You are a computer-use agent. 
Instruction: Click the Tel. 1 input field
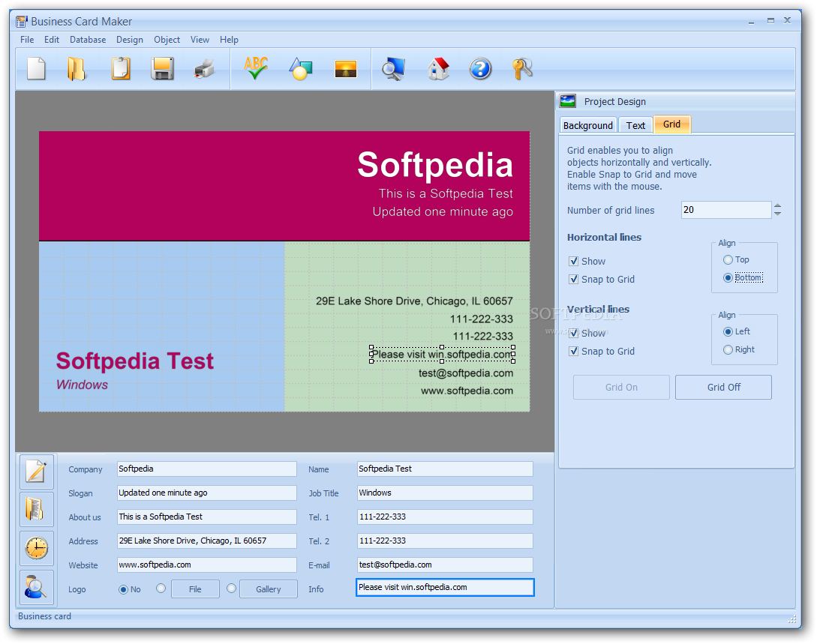pyautogui.click(x=445, y=517)
